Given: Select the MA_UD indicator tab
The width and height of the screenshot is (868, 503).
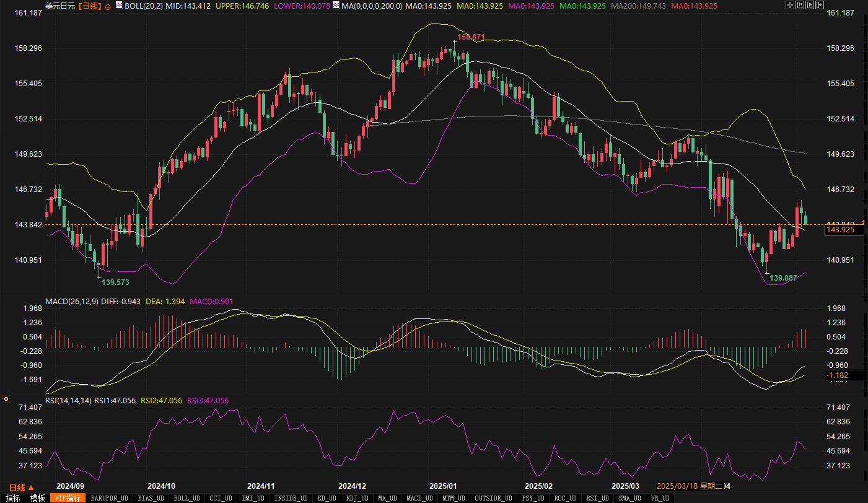Looking at the screenshot, I should pos(387,498).
